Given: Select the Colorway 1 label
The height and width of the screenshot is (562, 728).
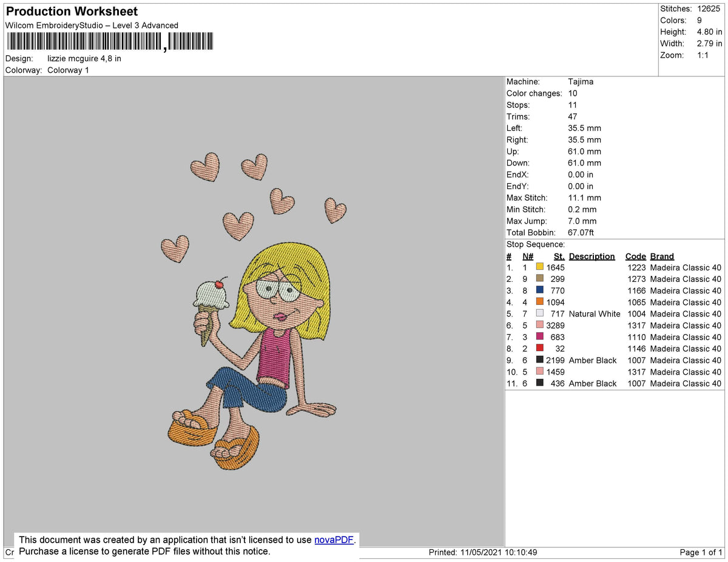Looking at the screenshot, I should 68,70.
